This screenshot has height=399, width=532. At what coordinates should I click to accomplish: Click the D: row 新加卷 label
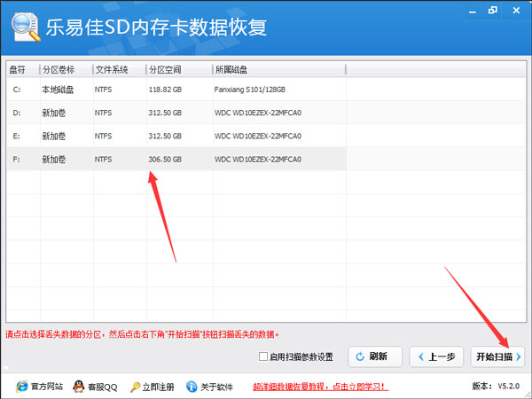[x=53, y=113]
